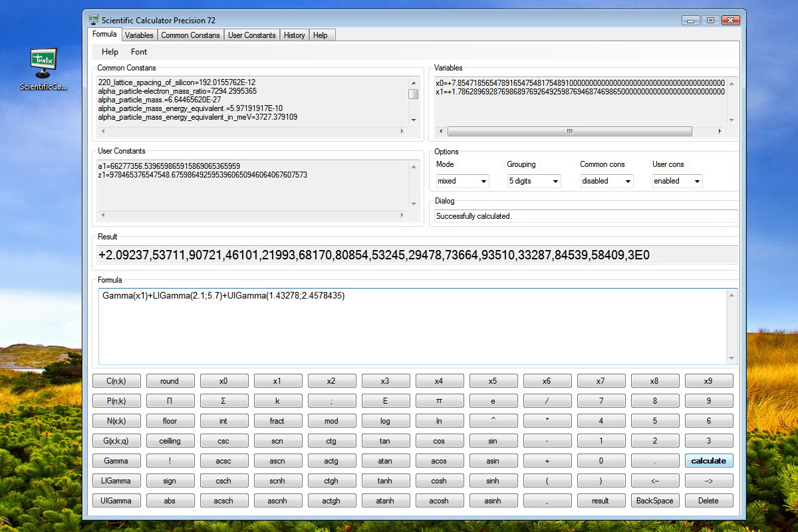Insert the power ^ operator
The image size is (798, 532).
[x=493, y=421]
